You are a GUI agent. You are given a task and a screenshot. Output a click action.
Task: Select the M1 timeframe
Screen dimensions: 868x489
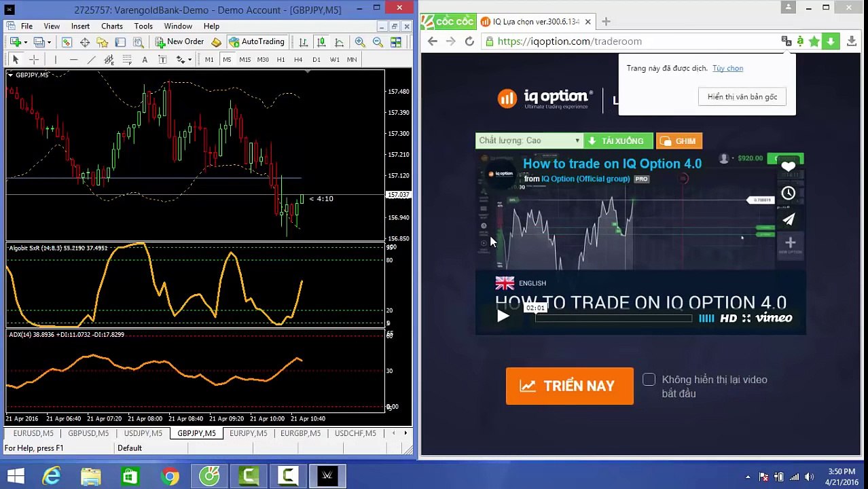tap(209, 60)
